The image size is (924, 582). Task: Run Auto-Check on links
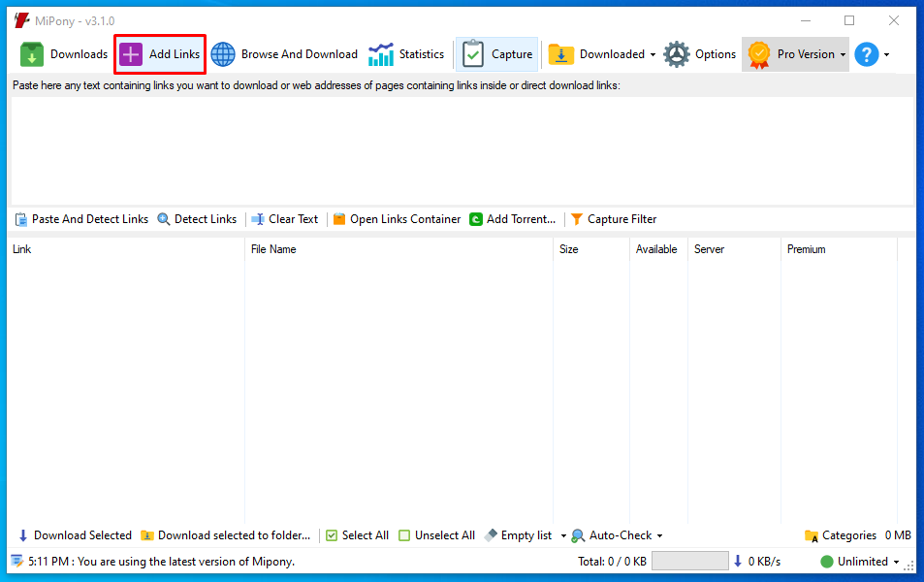pos(612,535)
